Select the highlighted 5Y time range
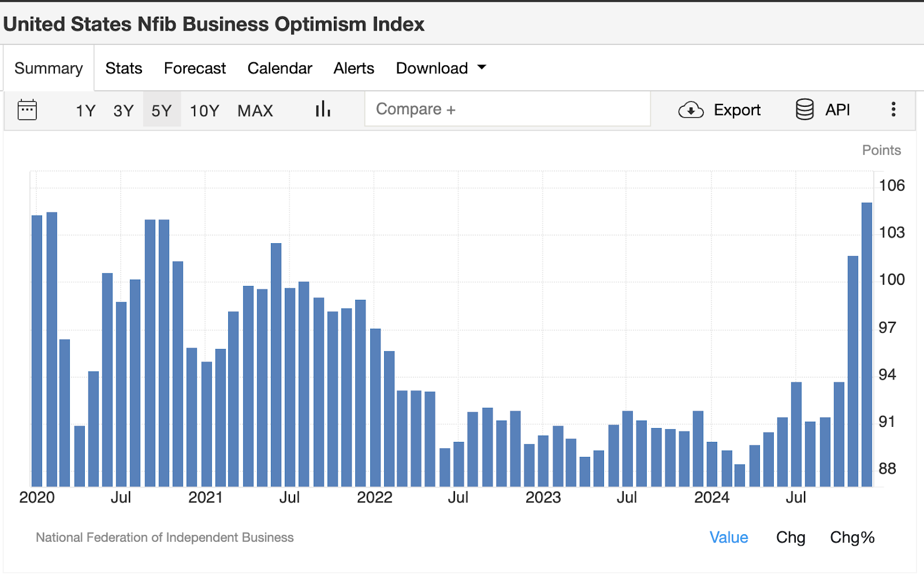The width and height of the screenshot is (924, 577). click(162, 110)
